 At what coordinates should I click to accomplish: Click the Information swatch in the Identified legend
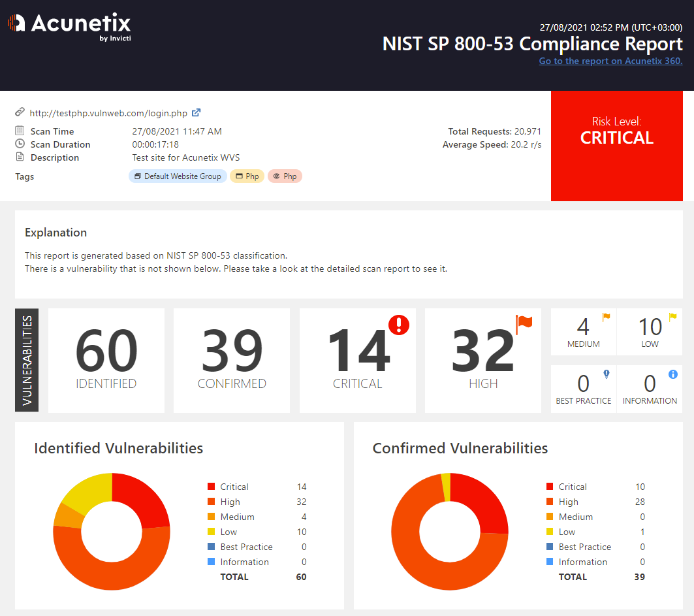point(211,562)
